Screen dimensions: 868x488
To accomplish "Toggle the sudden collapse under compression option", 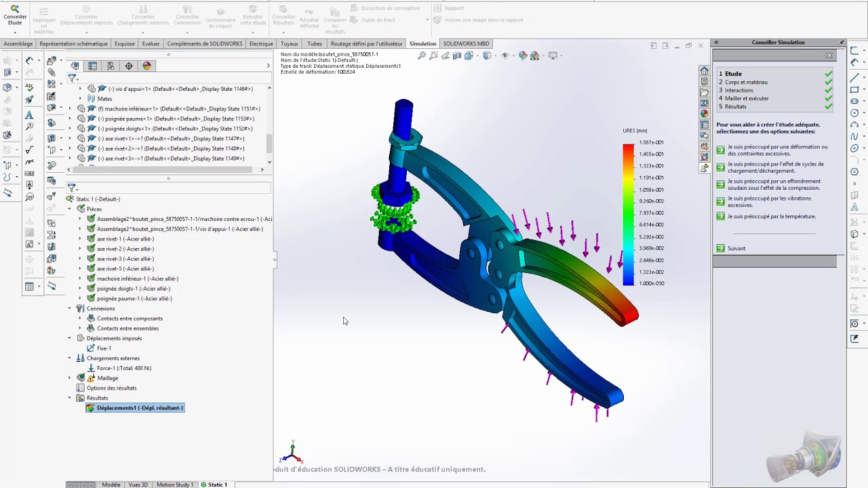I will tap(721, 184).
